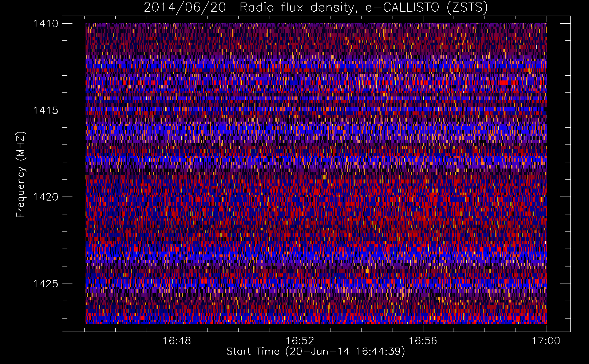Image resolution: width=589 pixels, height=364 pixels.
Task: Click the 16:48 time tick label
Action: pyautogui.click(x=177, y=341)
